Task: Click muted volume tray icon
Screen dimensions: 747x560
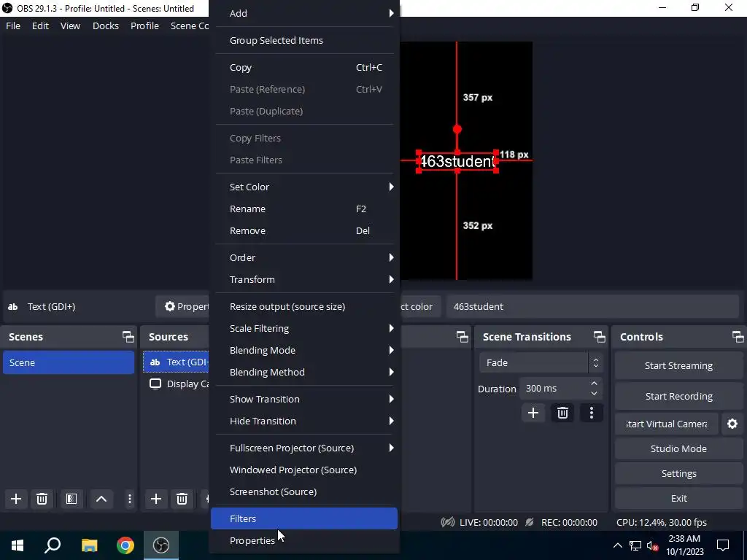Action: tap(653, 545)
